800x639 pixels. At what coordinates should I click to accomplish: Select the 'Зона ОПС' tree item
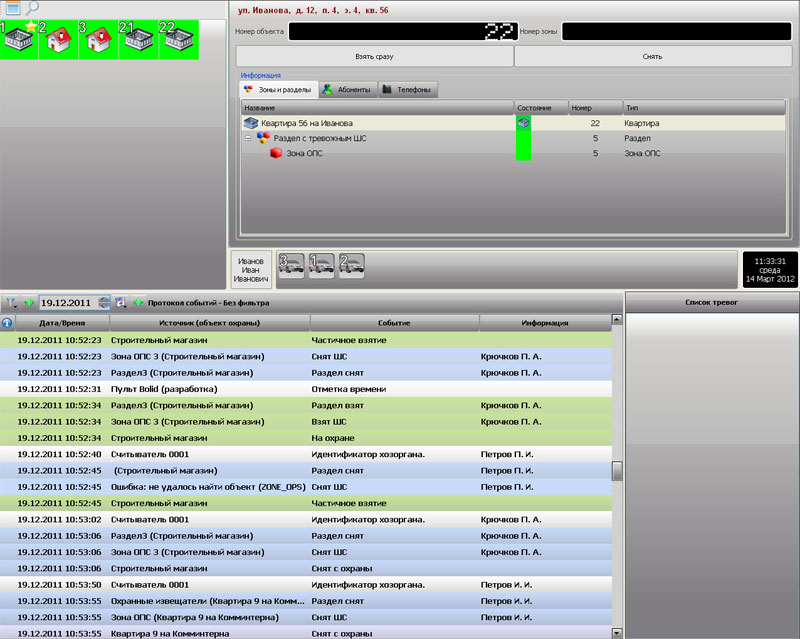[x=305, y=154]
